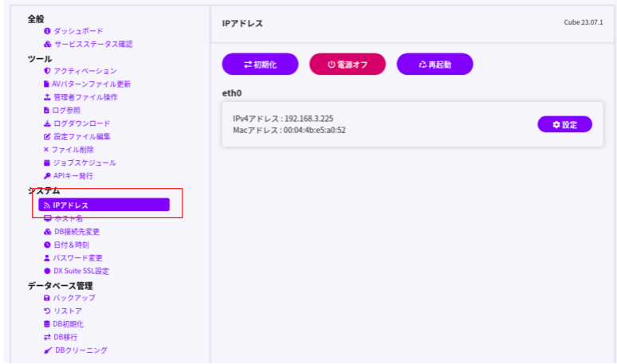Open AVパターンファイル更新 menu item
Image resolution: width=617 pixels, height=364 pixels.
(x=92, y=84)
